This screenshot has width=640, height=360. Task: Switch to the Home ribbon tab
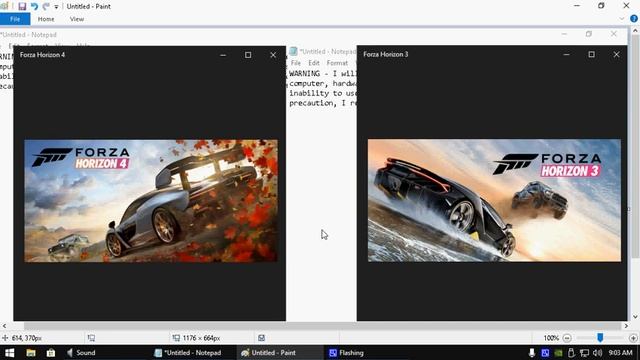click(46, 19)
